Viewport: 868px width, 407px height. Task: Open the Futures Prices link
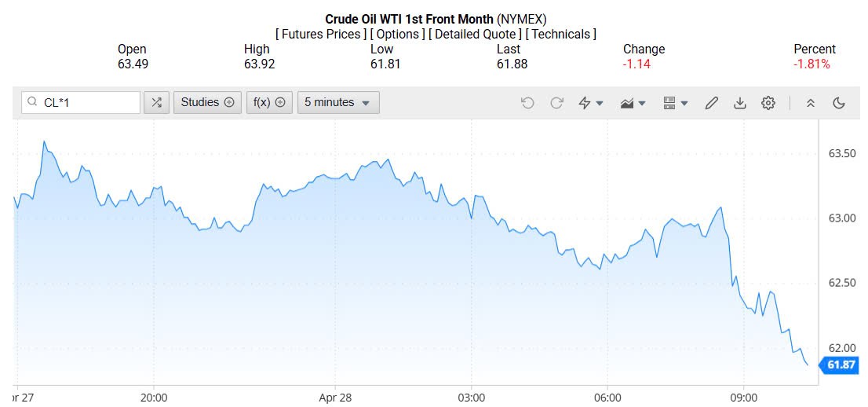(x=320, y=34)
